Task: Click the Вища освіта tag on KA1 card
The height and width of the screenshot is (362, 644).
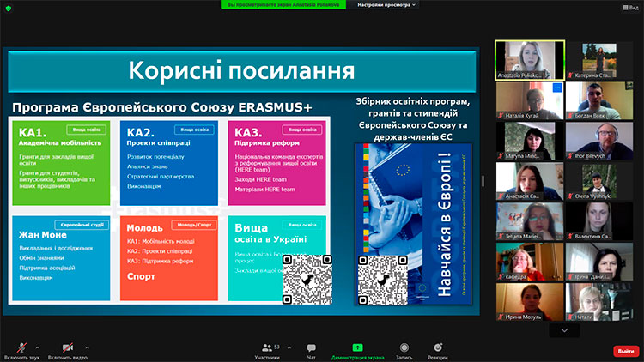Action: point(86,130)
